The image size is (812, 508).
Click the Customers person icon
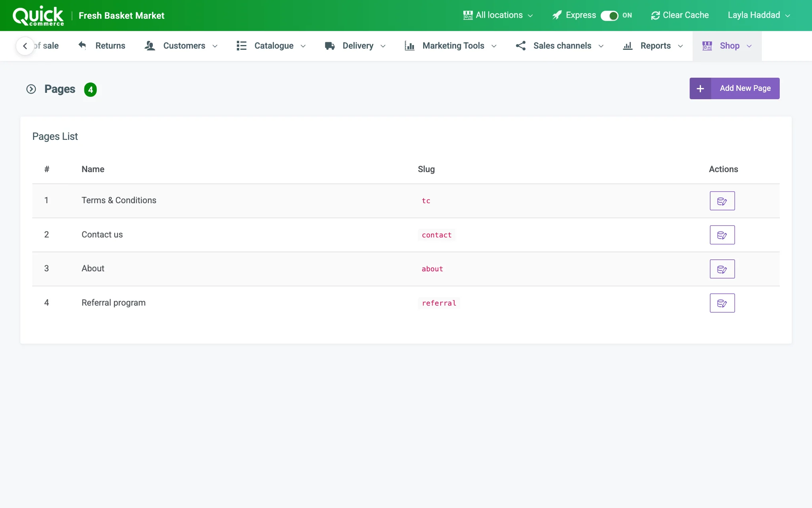[150, 46]
